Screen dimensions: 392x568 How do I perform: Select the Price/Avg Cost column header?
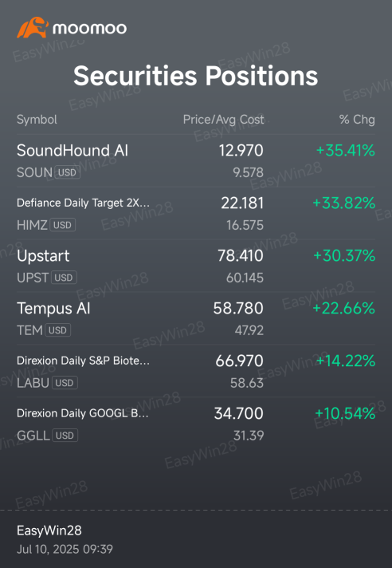coord(223,120)
